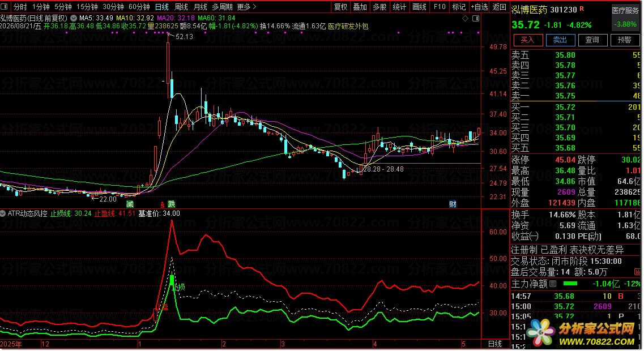Select the 买一 35.72 order row
Image resolution: width=644 pixels, height=351 pixels.
[575, 107]
